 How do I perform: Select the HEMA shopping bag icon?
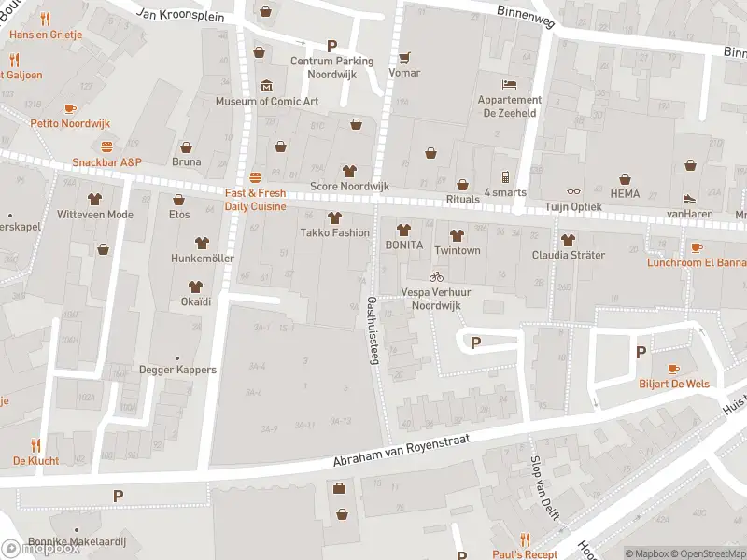click(626, 177)
